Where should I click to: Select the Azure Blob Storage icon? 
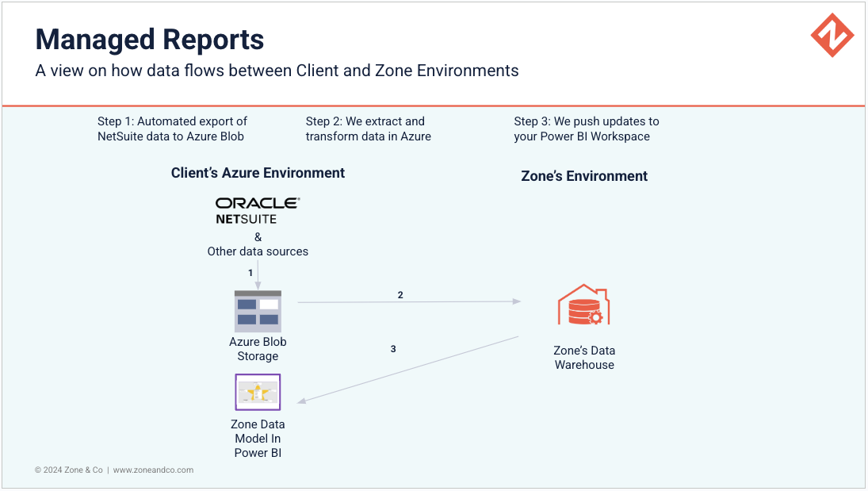point(258,311)
